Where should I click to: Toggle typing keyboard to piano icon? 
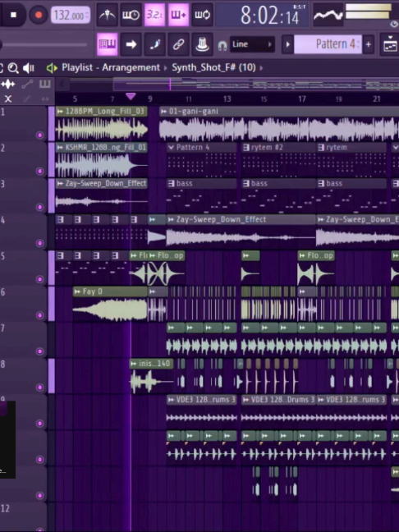point(108,44)
